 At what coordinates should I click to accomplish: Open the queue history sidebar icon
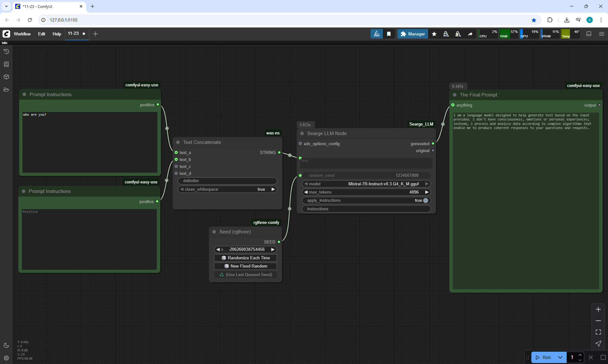pyautogui.click(x=6, y=52)
